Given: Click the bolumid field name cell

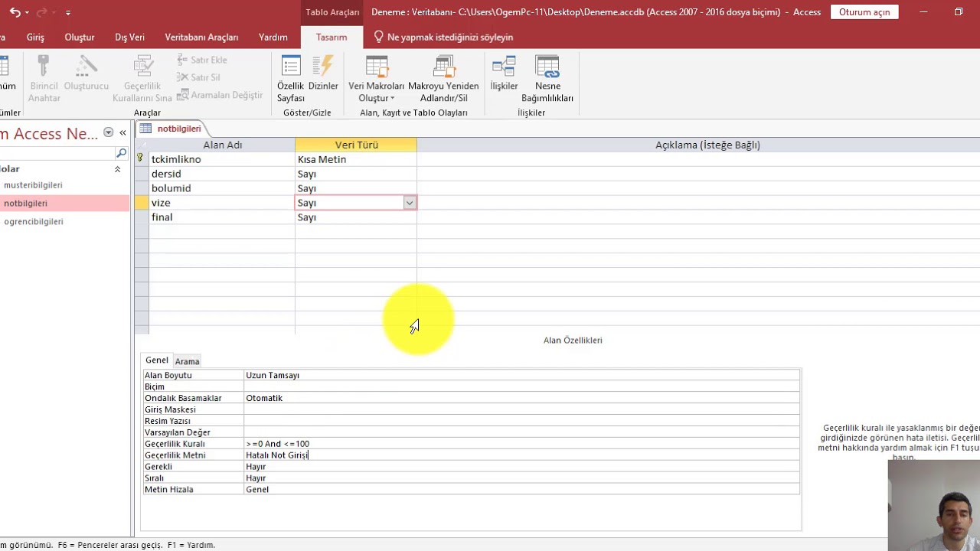Looking at the screenshot, I should [x=222, y=188].
